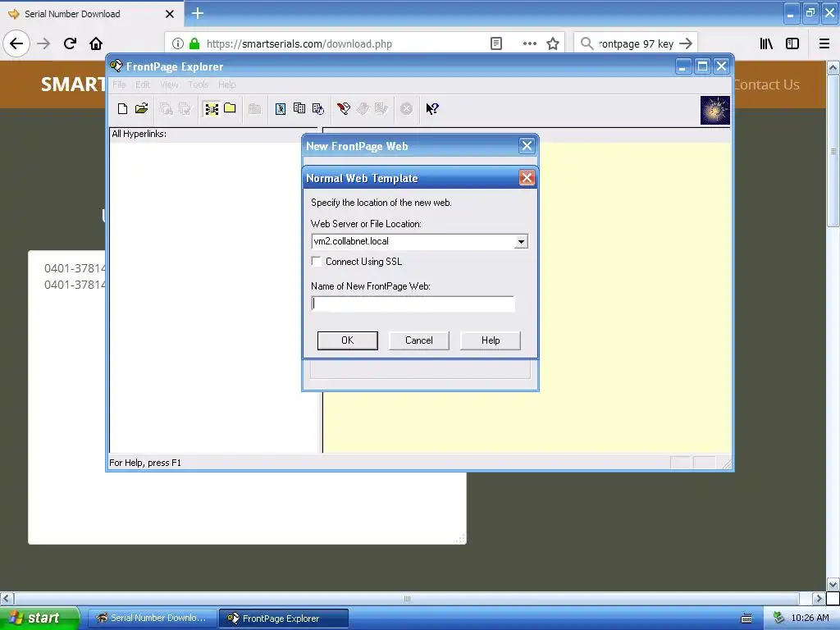
Task: Close the Normal Web Template dialog
Action: (x=527, y=178)
